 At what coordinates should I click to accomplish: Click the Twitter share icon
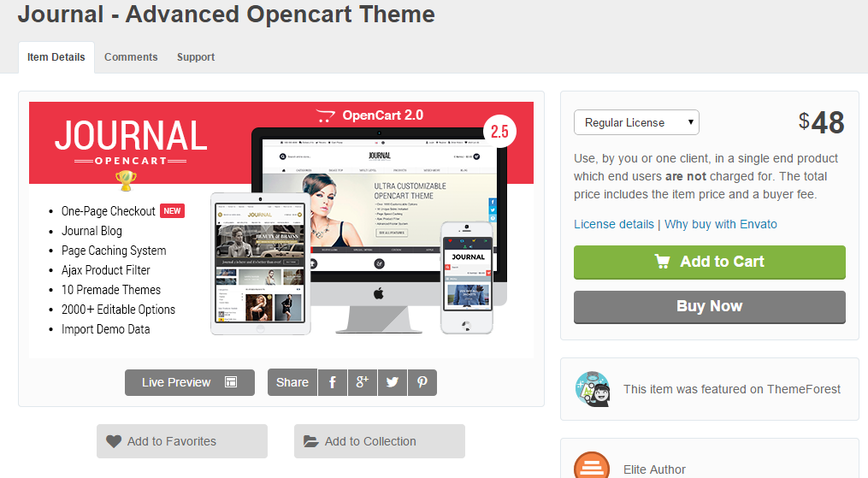[x=392, y=382]
